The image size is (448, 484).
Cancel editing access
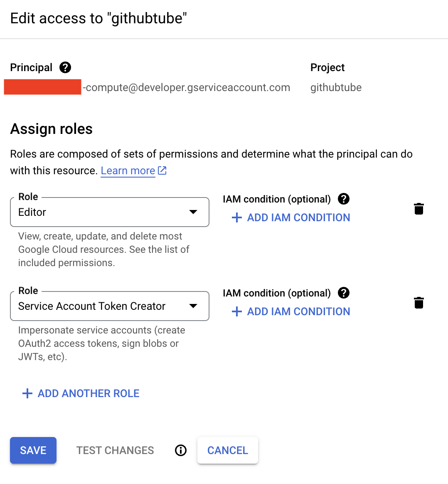[228, 450]
